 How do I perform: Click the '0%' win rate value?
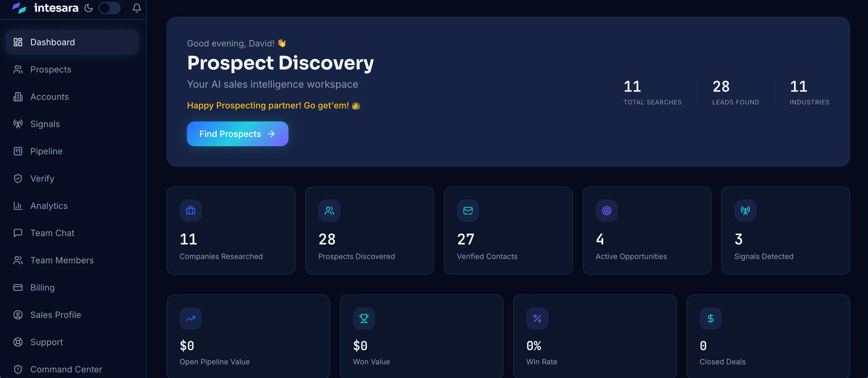(x=534, y=346)
